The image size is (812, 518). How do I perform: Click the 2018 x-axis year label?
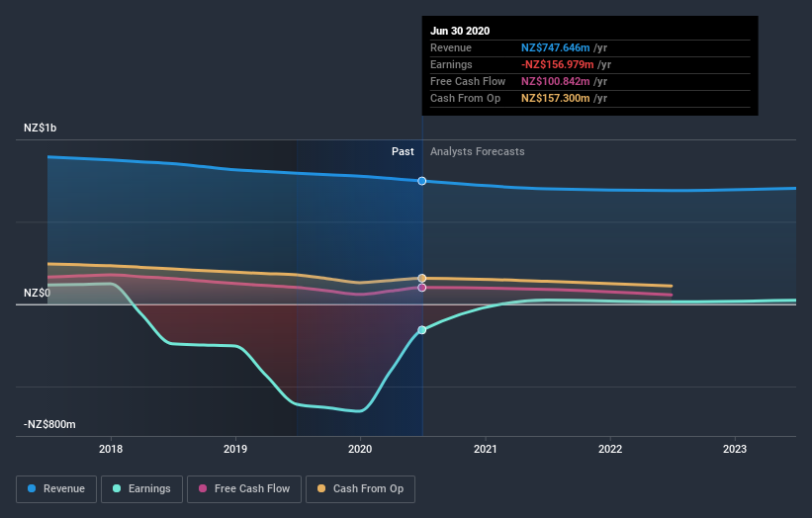(x=111, y=449)
